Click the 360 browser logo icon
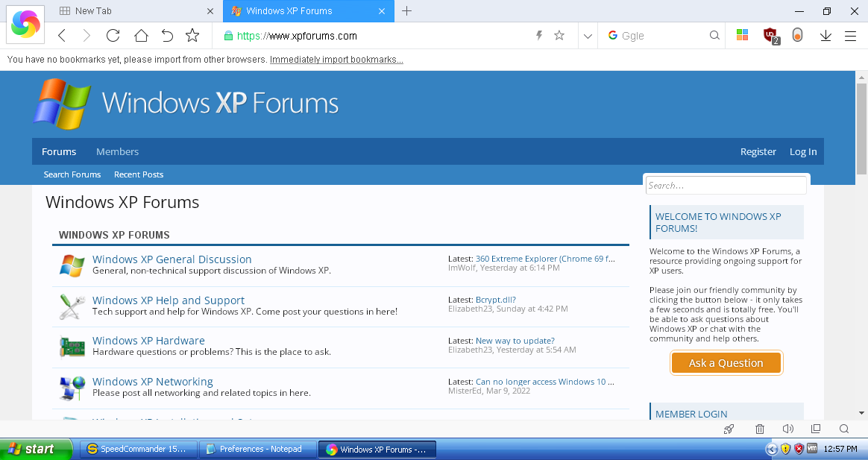This screenshot has width=868, height=460. (x=25, y=25)
